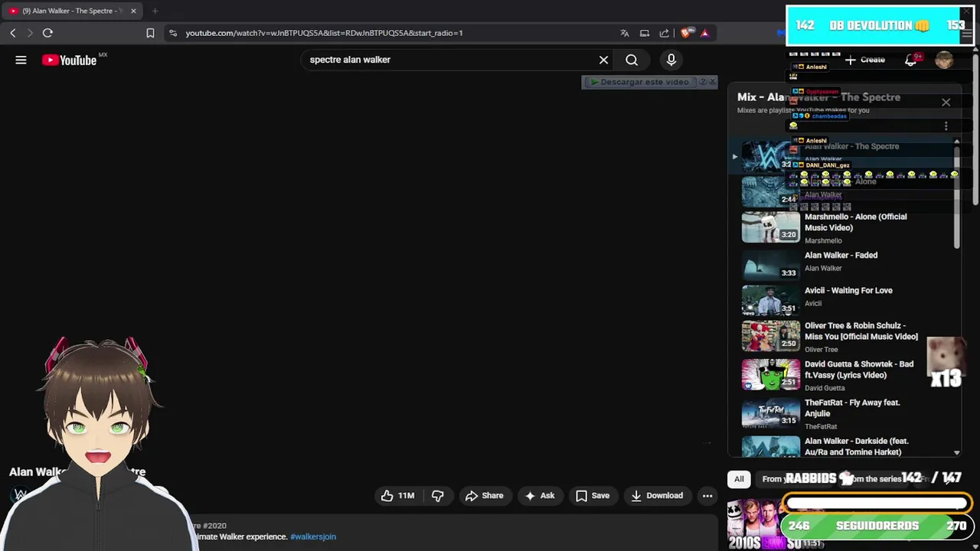This screenshot has width=980, height=551.
Task: Play Avicii - Waiting For Love
Action: click(848, 291)
